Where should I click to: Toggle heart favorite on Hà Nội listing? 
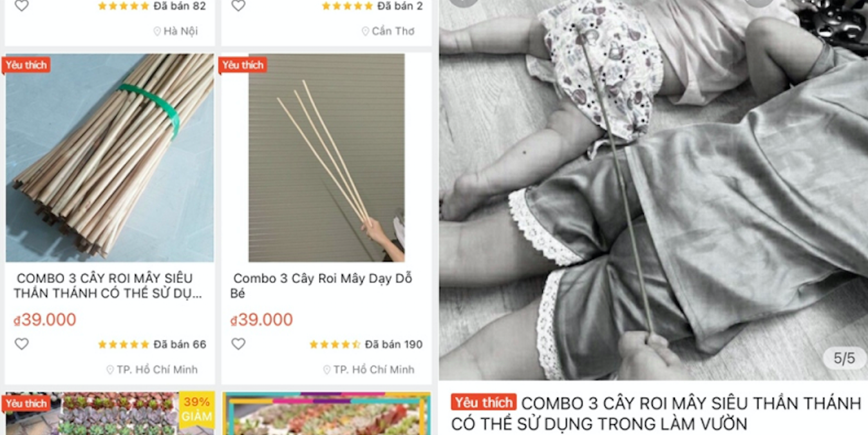[x=22, y=6]
